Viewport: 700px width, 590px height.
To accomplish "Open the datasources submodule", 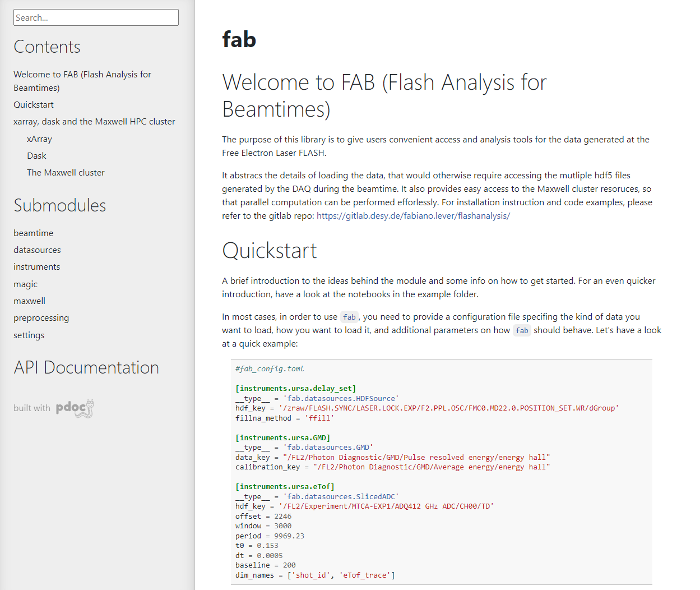I will coord(37,250).
